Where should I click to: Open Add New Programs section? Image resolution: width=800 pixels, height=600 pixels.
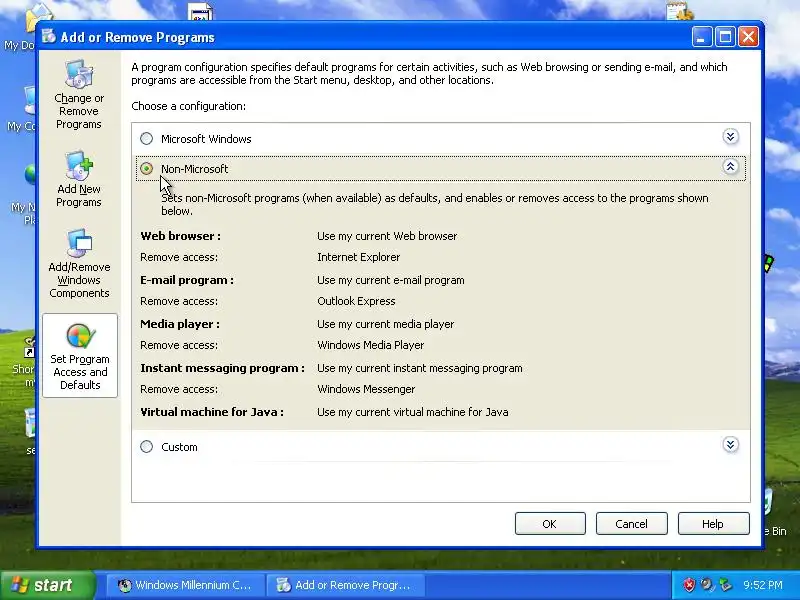click(79, 179)
